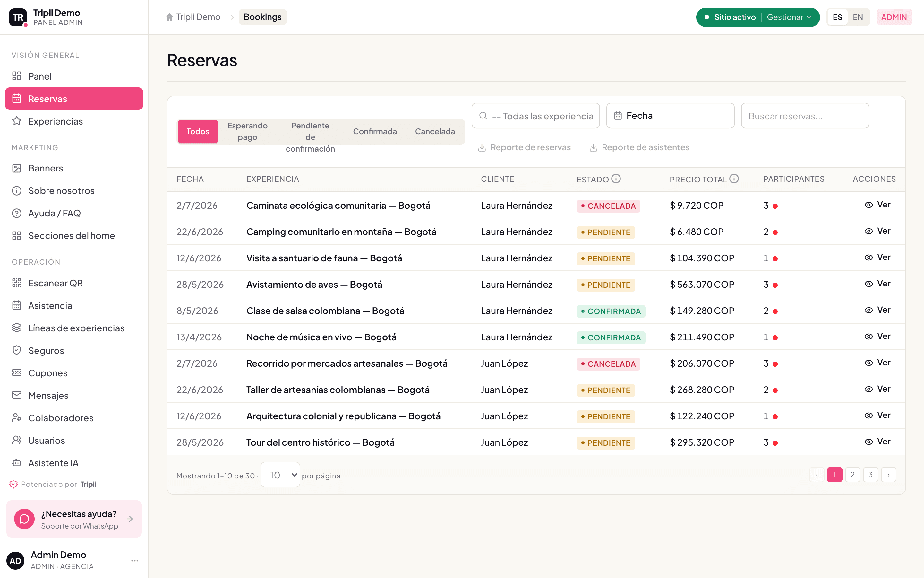View the Noche de música en vivo booking

[x=877, y=337]
